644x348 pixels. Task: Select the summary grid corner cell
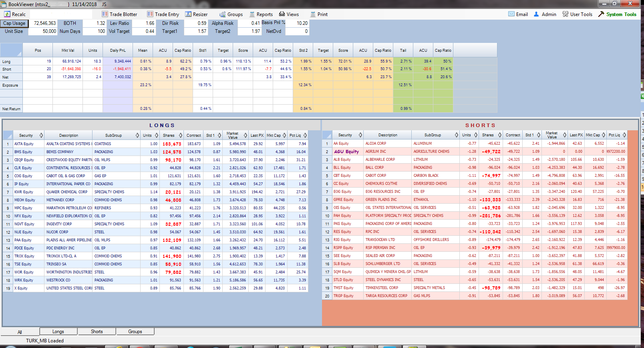point(11,51)
